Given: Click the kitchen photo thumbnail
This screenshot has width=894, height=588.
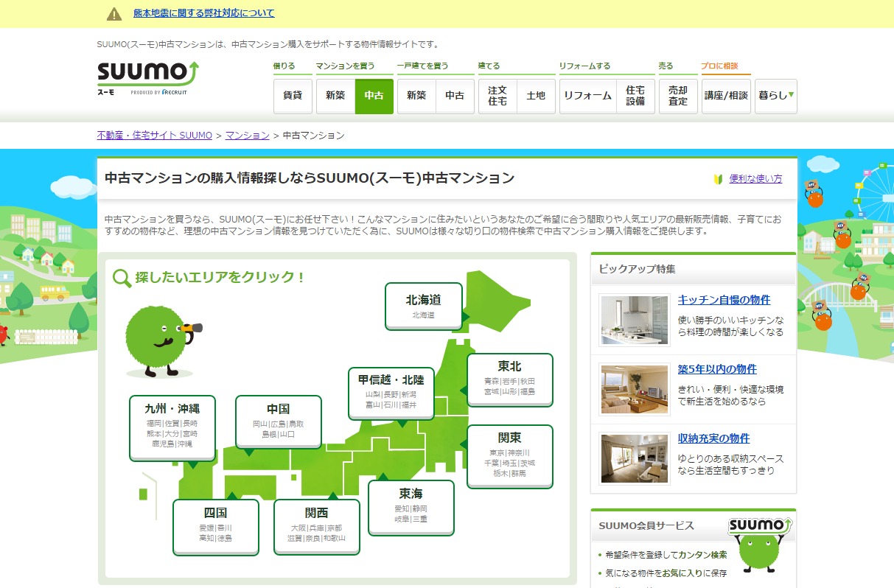Looking at the screenshot, I should 634,319.
